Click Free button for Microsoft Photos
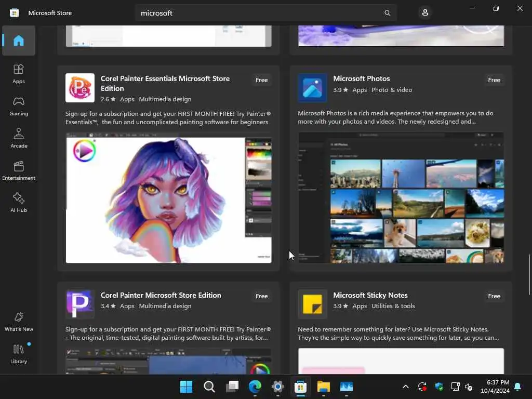 [494, 80]
